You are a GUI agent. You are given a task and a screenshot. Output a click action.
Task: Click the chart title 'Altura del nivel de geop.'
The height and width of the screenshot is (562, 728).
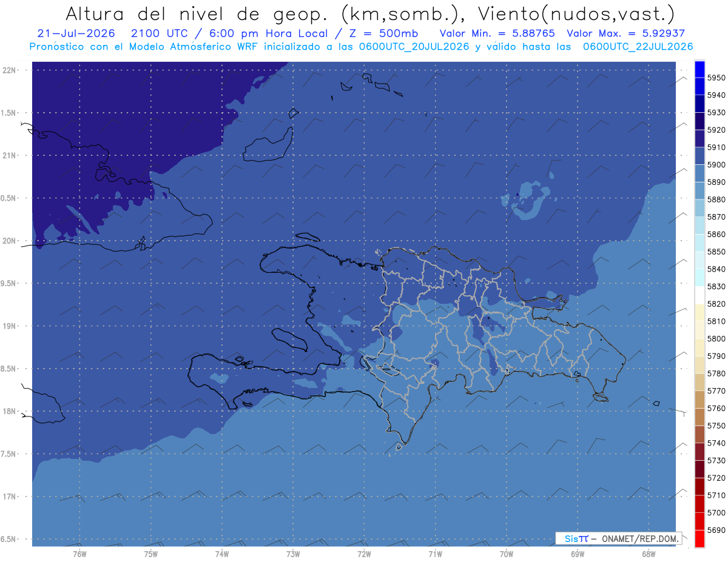[198, 13]
